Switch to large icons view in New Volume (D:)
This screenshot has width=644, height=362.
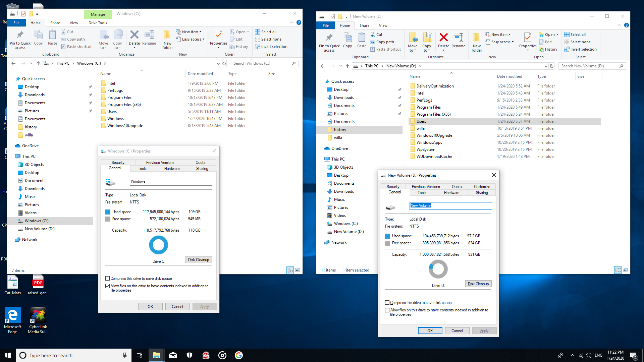(625, 270)
